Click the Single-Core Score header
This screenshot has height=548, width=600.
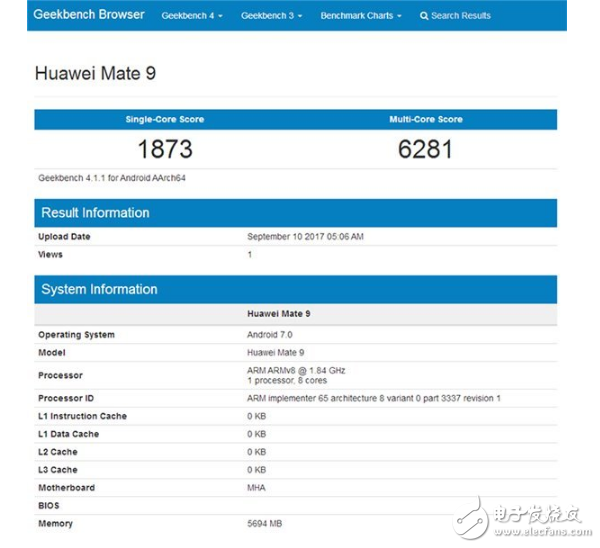164,119
